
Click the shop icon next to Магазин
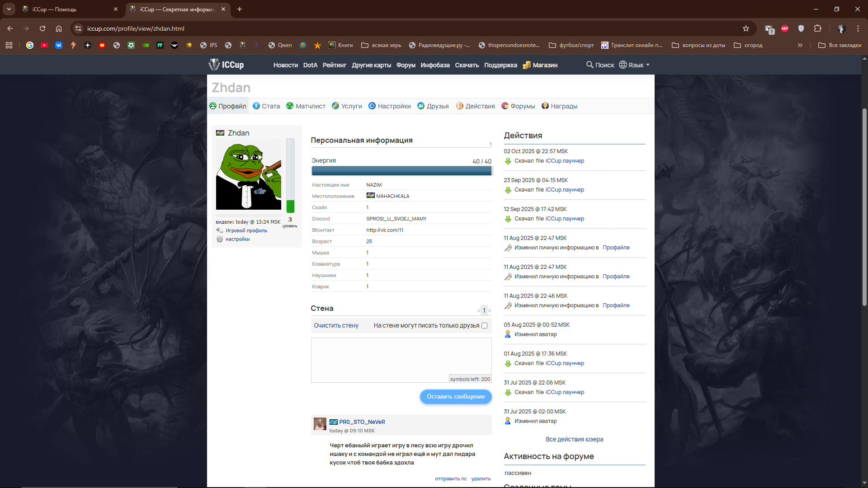click(526, 65)
